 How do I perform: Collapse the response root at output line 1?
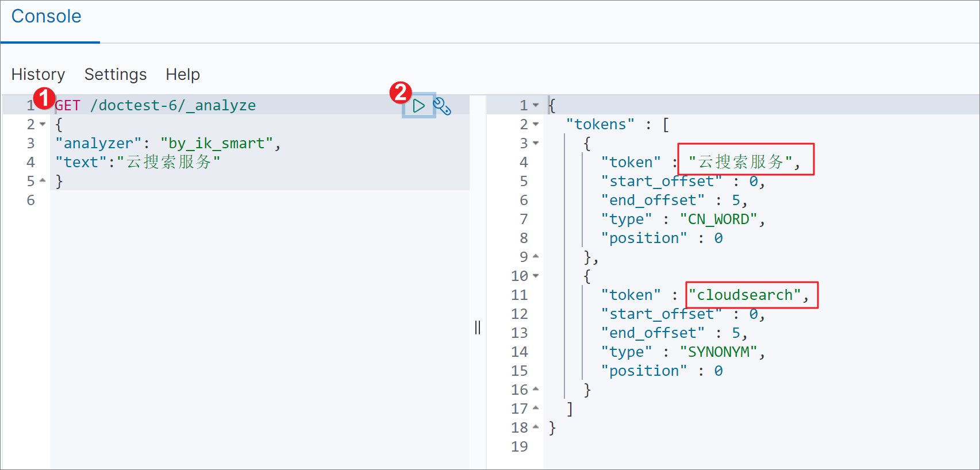(536, 105)
